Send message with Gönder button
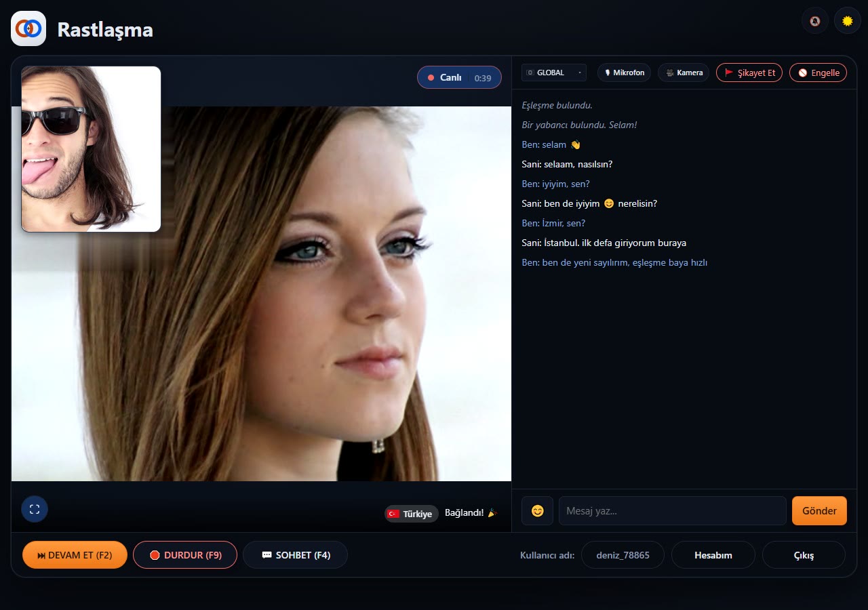 coord(819,511)
